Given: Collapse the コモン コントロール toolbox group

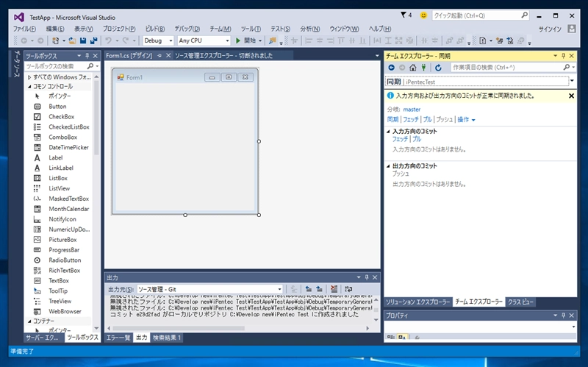Looking at the screenshot, I should tap(29, 86).
